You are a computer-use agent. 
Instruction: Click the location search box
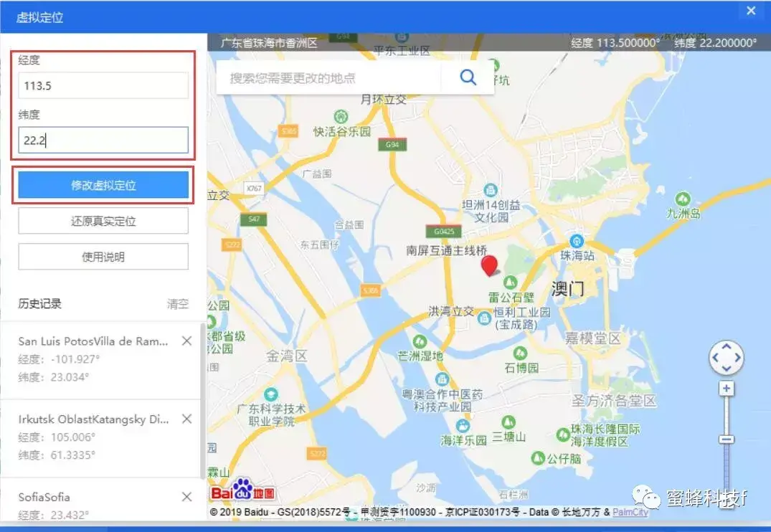pyautogui.click(x=328, y=77)
